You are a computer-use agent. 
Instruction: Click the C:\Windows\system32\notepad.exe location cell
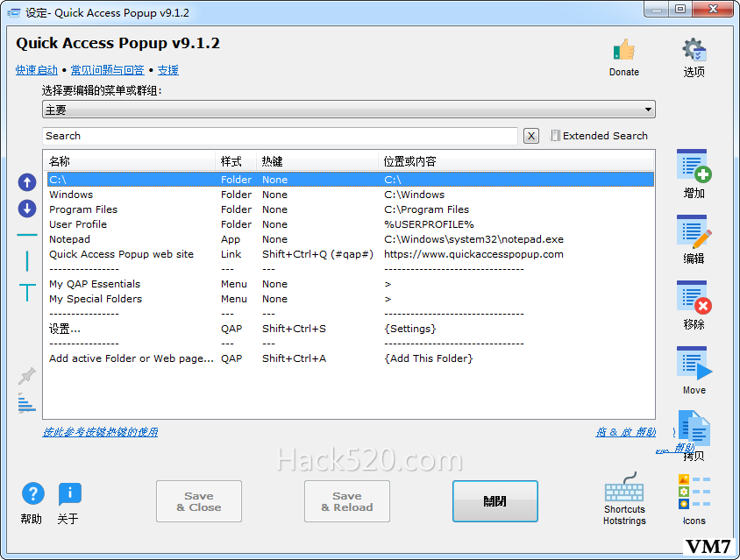[473, 239]
